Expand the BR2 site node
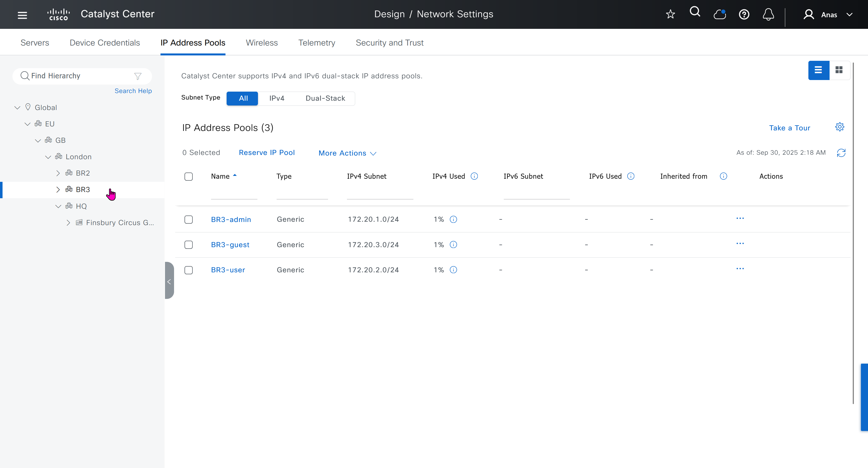Image resolution: width=868 pixels, height=468 pixels. (58, 173)
